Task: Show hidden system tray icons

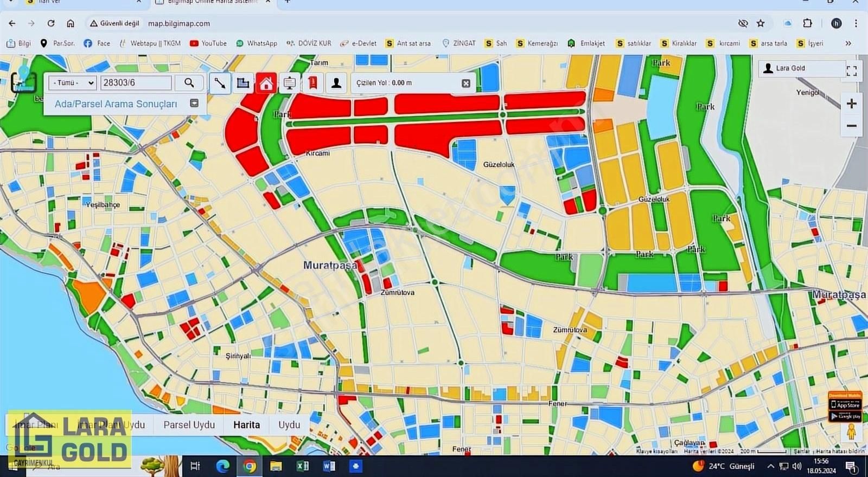Action: (x=770, y=466)
